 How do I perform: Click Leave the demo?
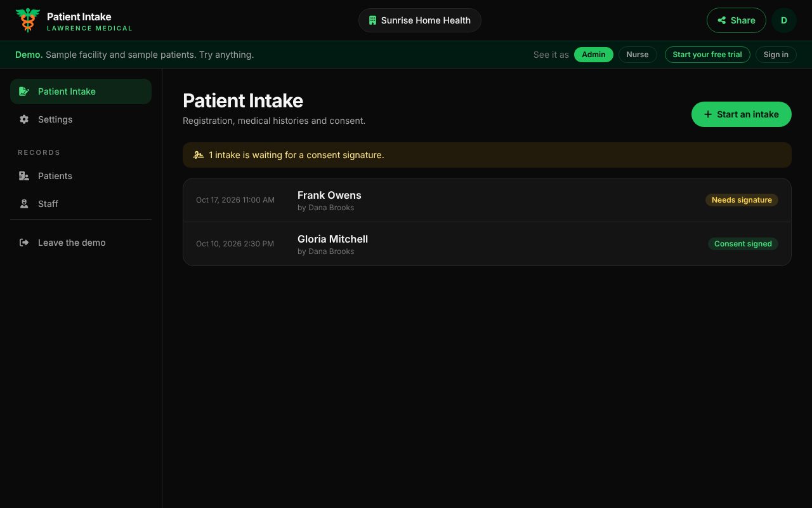coord(81,243)
